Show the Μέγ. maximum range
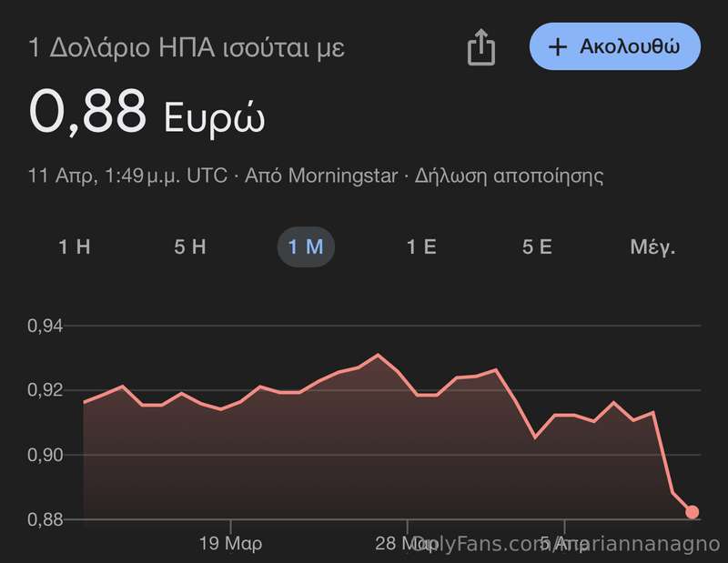Viewport: 728px width, 563px height. [652, 246]
